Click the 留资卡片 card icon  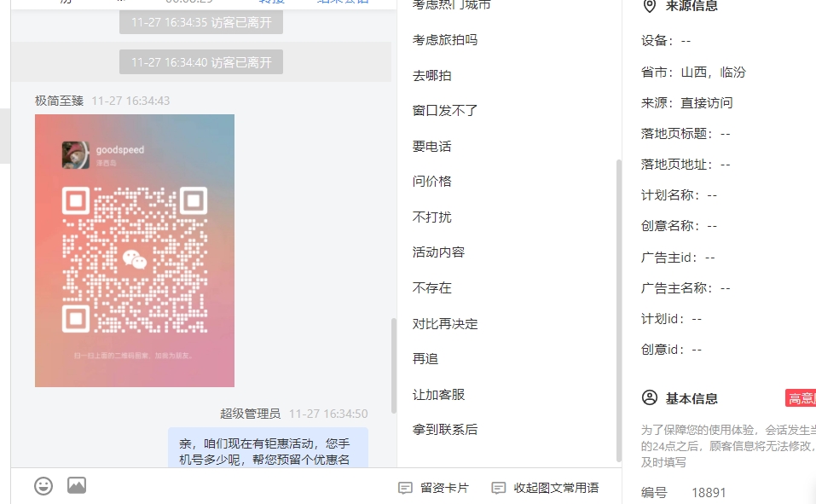pos(405,488)
